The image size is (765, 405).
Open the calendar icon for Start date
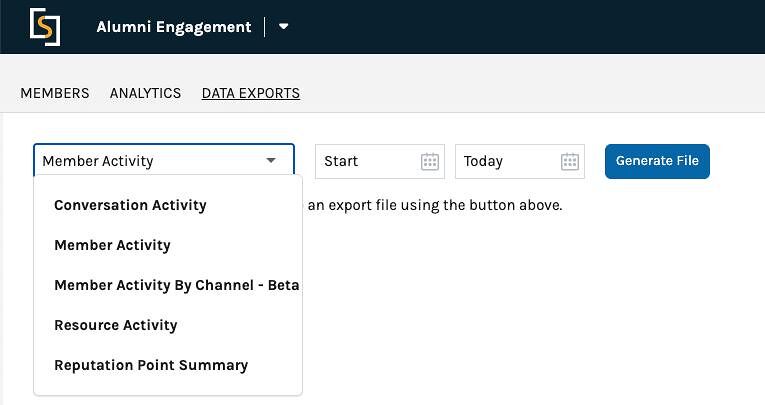430,162
